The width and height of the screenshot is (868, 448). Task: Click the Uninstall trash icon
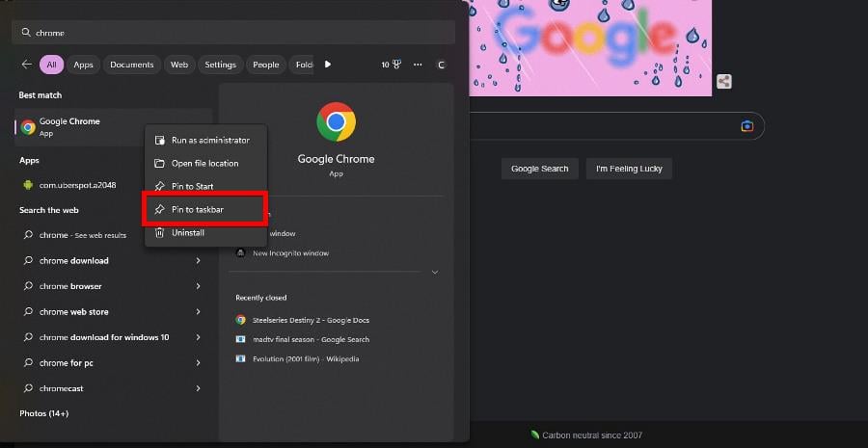160,232
